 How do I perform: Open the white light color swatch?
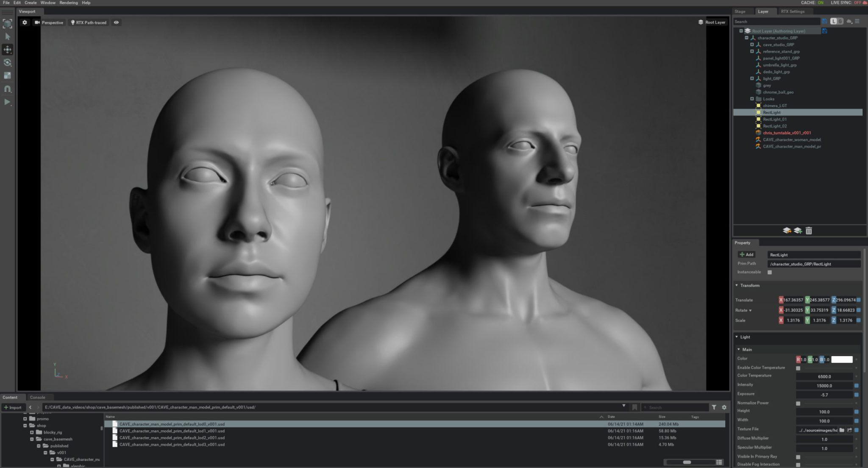[x=842, y=359]
